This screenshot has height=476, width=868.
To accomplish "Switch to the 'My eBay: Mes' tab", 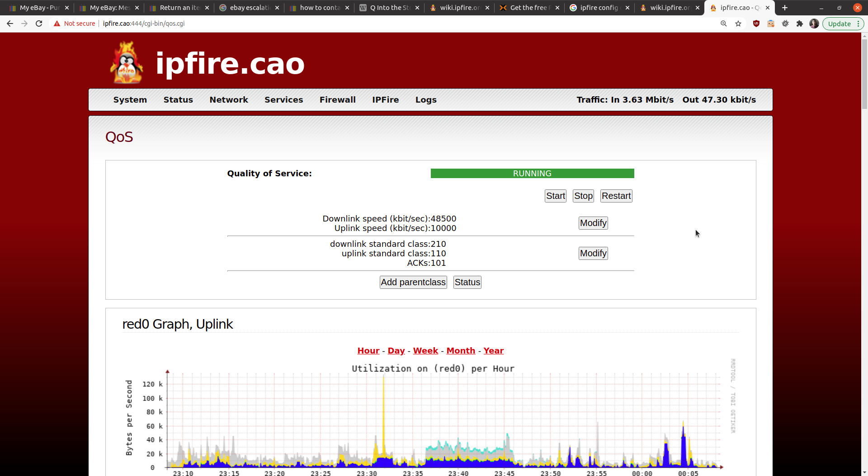I will coord(109,8).
